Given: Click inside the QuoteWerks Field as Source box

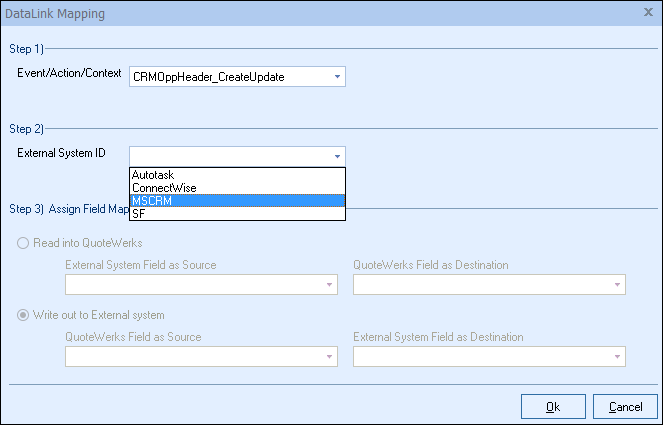Looking at the screenshot, I should (195, 357).
